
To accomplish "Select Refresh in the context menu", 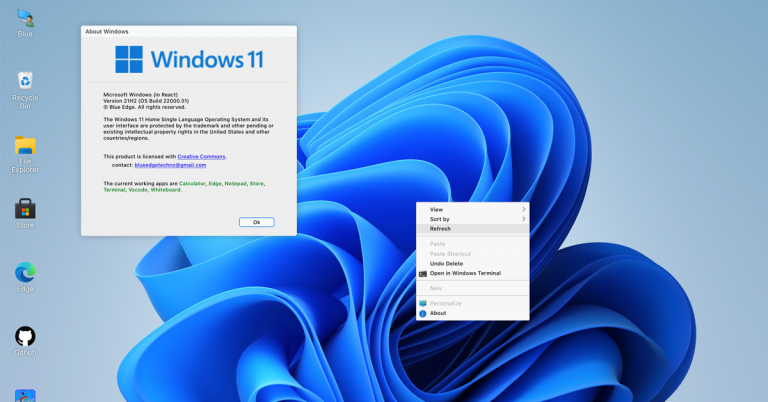I will (x=473, y=229).
